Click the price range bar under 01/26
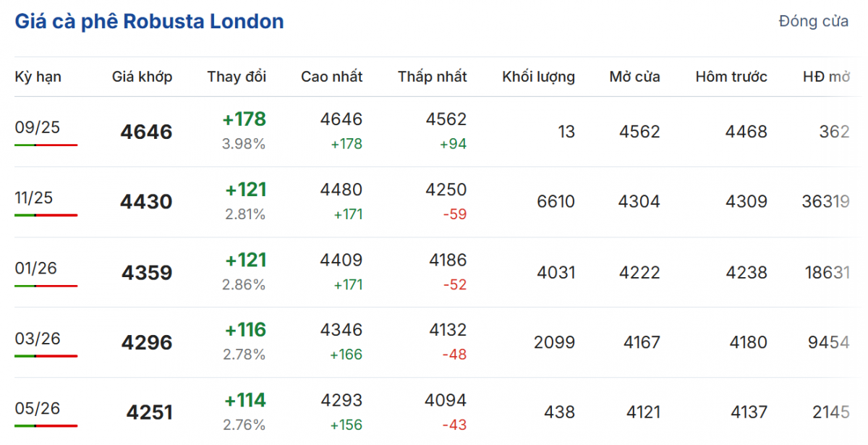 (x=46, y=286)
